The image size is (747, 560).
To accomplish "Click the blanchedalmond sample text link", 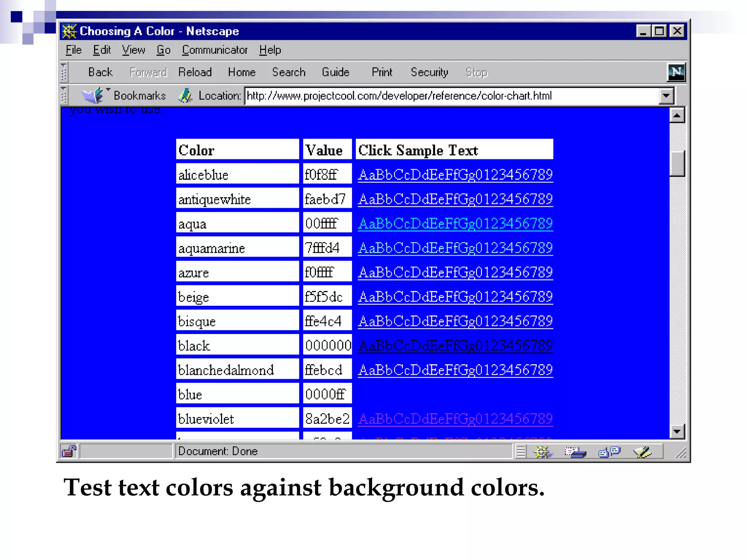I will 455,370.
